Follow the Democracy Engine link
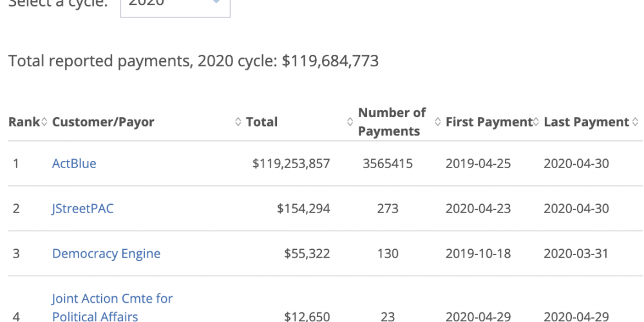The width and height of the screenshot is (644, 322). click(x=106, y=254)
